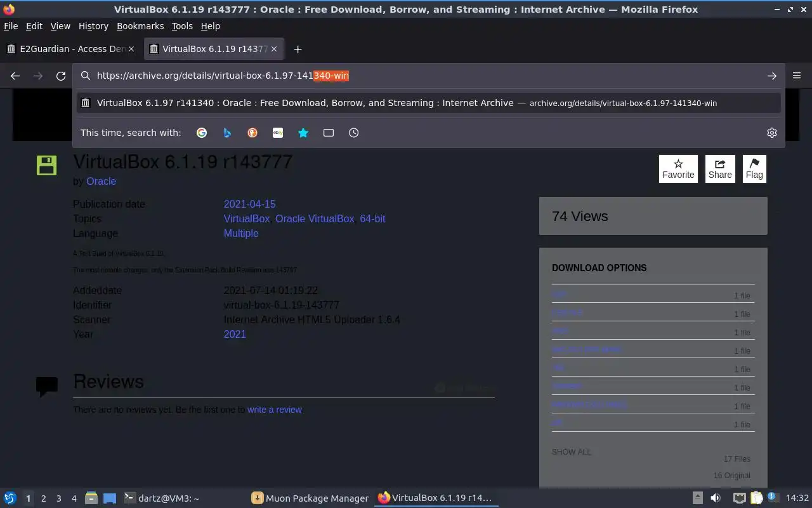Click the Firefox VirtualBox taskbar entry
The image size is (812, 508).
coord(436,498)
